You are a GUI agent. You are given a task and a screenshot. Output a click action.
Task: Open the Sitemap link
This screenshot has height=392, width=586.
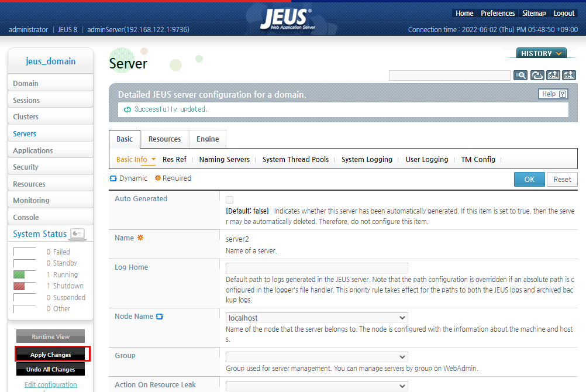[534, 13]
